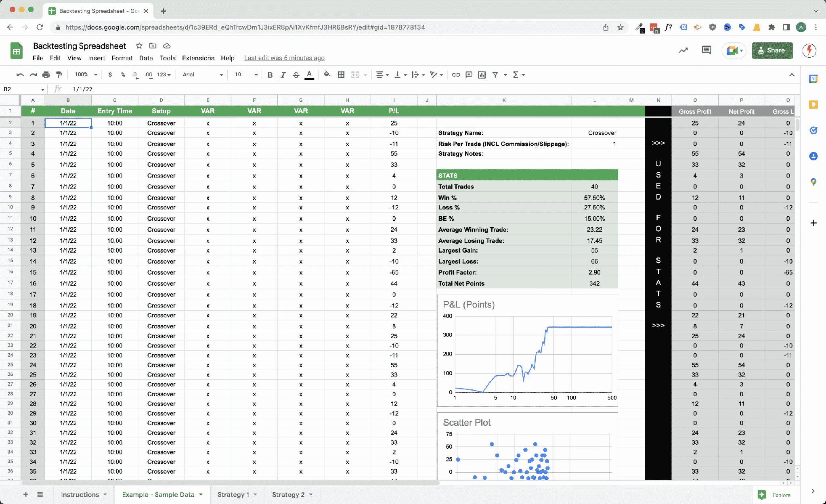Toggle strikethrough formatting

[x=296, y=75]
